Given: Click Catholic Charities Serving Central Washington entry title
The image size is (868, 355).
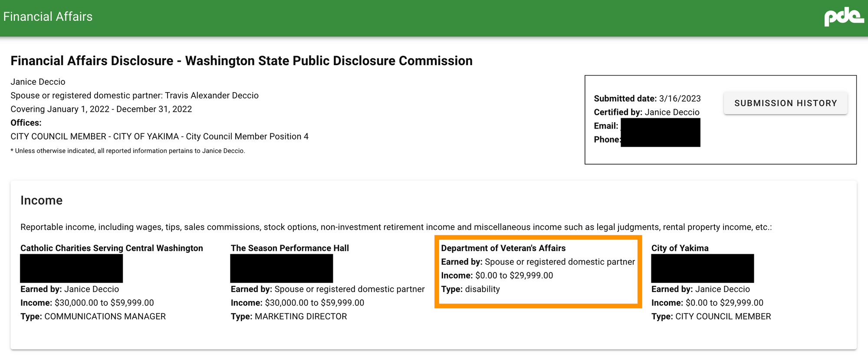Looking at the screenshot, I should pyautogui.click(x=112, y=248).
